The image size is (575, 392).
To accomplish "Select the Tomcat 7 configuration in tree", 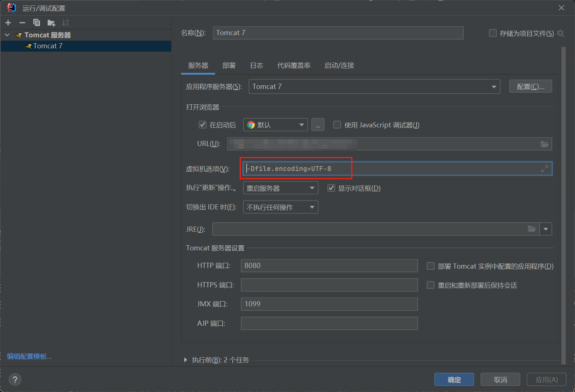I will (x=86, y=46).
